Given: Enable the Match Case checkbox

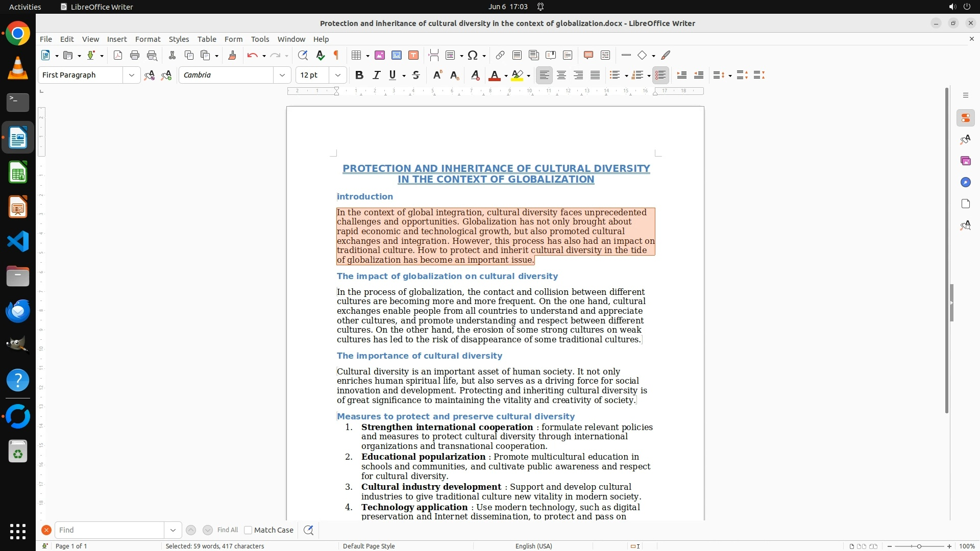Looking at the screenshot, I should tap(249, 530).
